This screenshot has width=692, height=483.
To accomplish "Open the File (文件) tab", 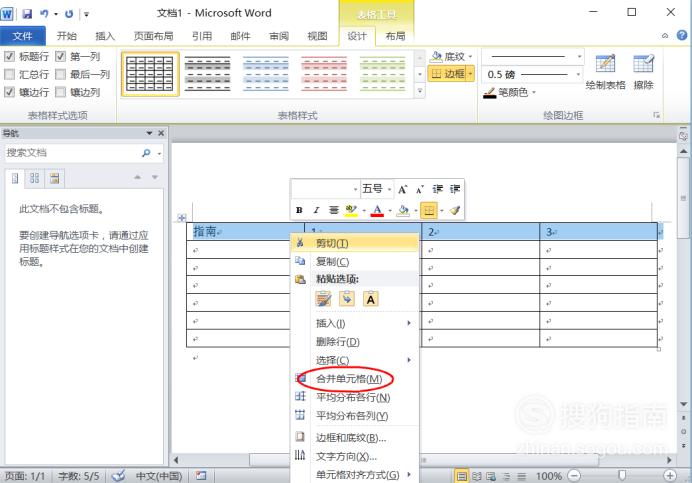I will coord(23,36).
